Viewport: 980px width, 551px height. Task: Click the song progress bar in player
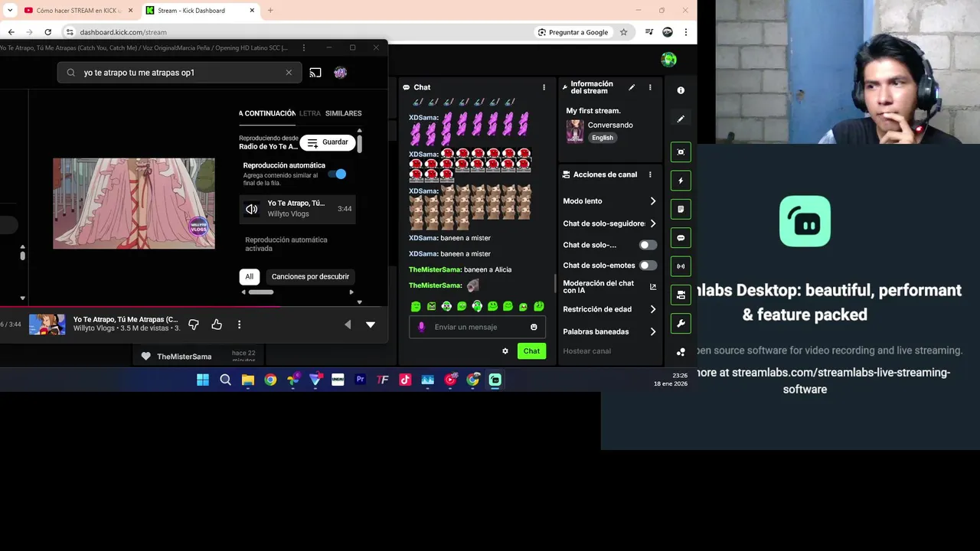tap(194, 307)
